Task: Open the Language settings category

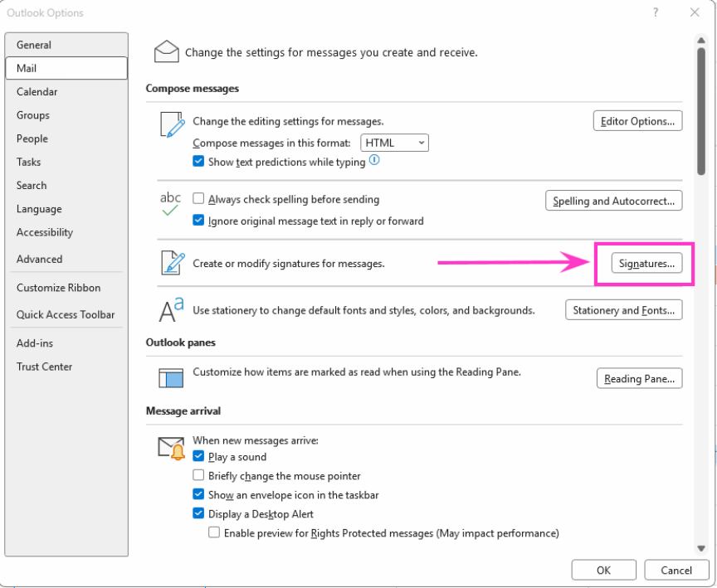Action: click(x=66, y=209)
